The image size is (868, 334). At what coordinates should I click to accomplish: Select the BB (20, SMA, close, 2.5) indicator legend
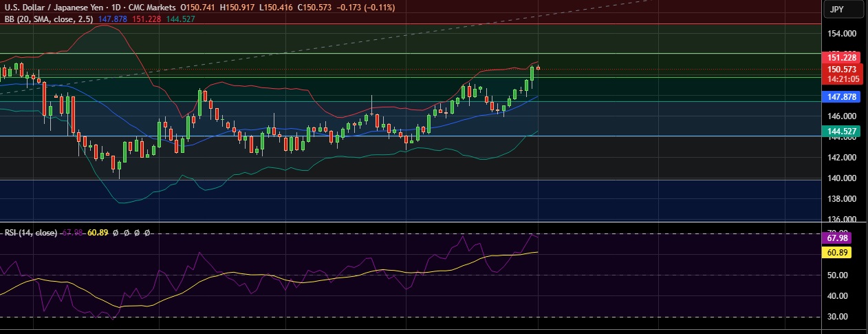click(x=50, y=19)
